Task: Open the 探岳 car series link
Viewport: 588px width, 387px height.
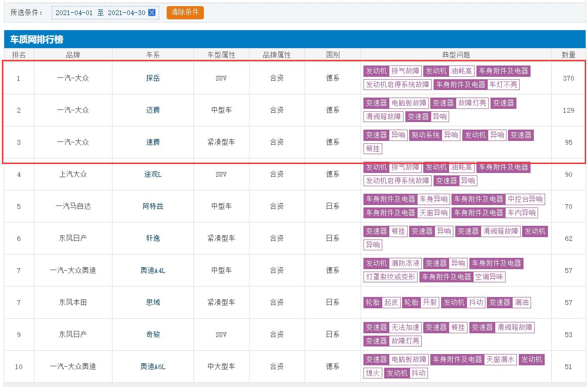Action: (x=153, y=78)
